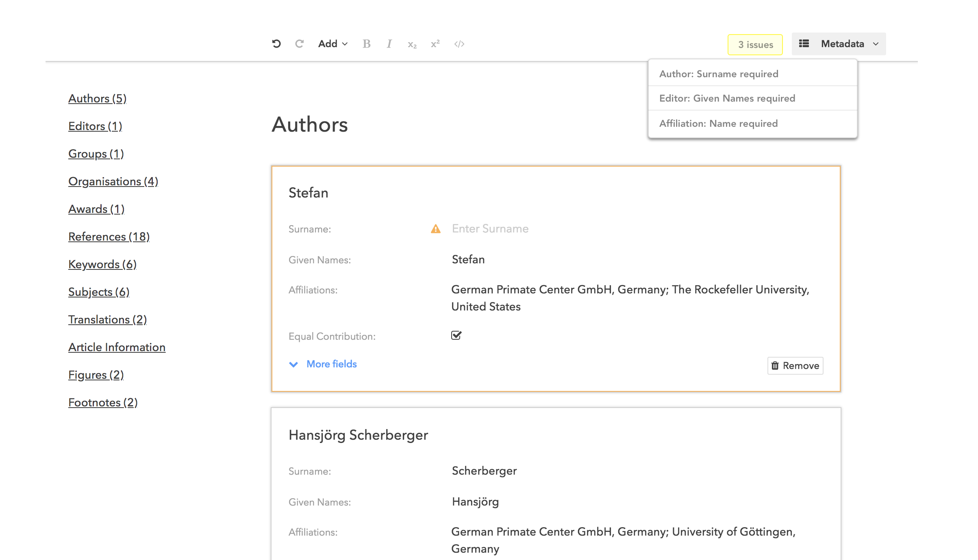Click Hansjörg Scherberger's affiliations text
Screen dimensions: 978x560
point(624,540)
